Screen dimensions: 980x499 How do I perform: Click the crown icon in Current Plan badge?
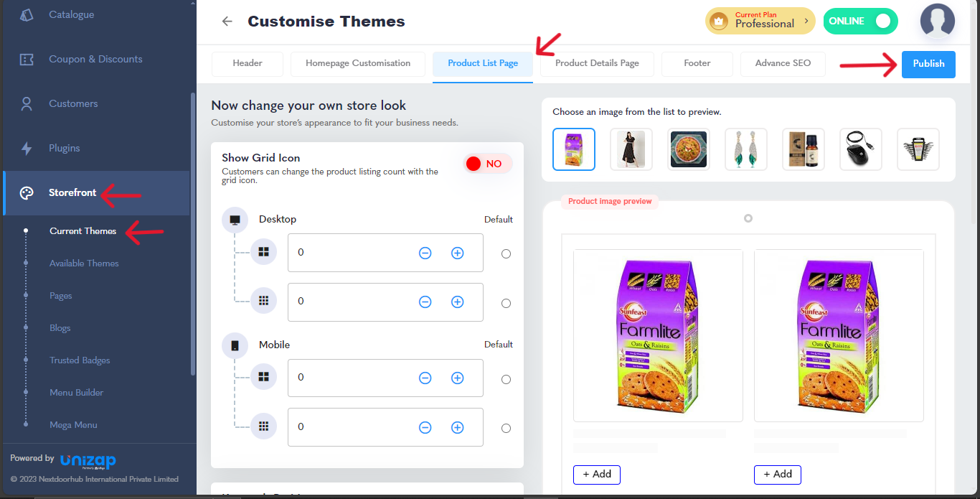(x=718, y=22)
